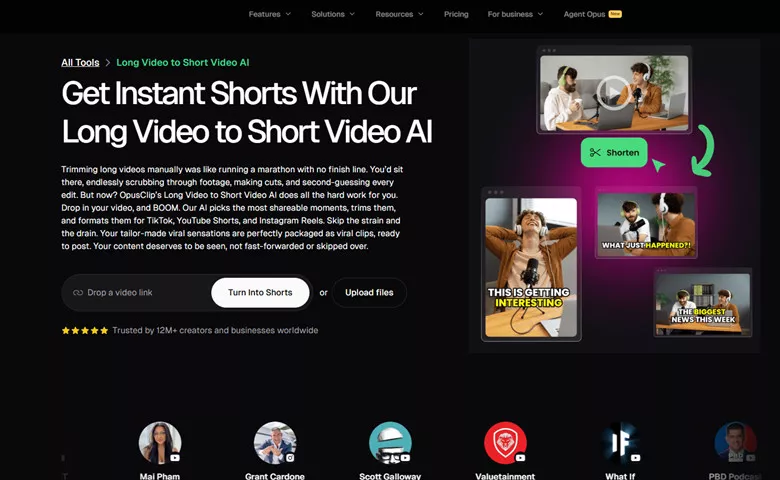Click the PBD Podcast avatar
Viewport: 780px width, 480px height.
[735, 443]
